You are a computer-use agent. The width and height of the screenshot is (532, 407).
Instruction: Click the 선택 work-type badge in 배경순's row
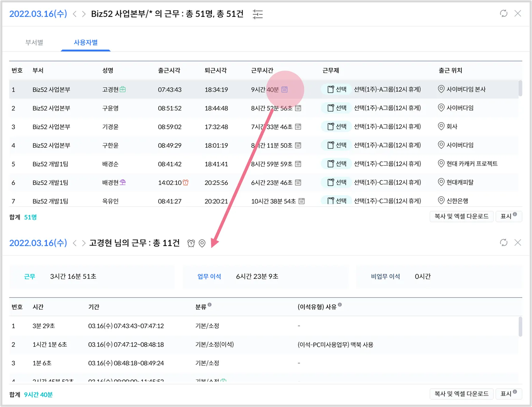pyautogui.click(x=336, y=164)
